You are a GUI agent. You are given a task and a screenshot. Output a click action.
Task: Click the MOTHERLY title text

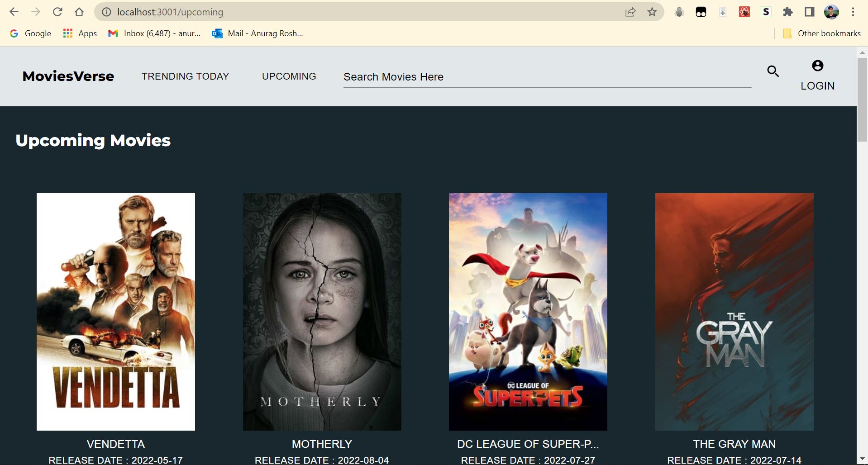point(322,444)
